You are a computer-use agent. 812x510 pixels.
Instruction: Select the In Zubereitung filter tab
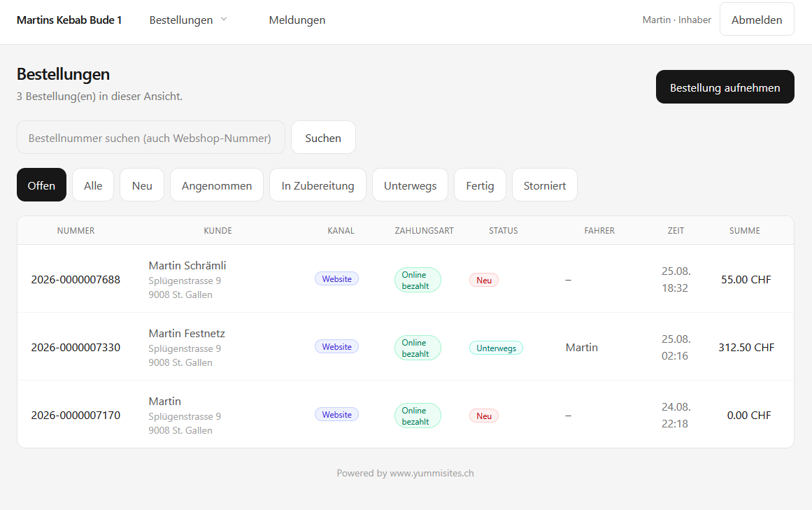pos(318,185)
